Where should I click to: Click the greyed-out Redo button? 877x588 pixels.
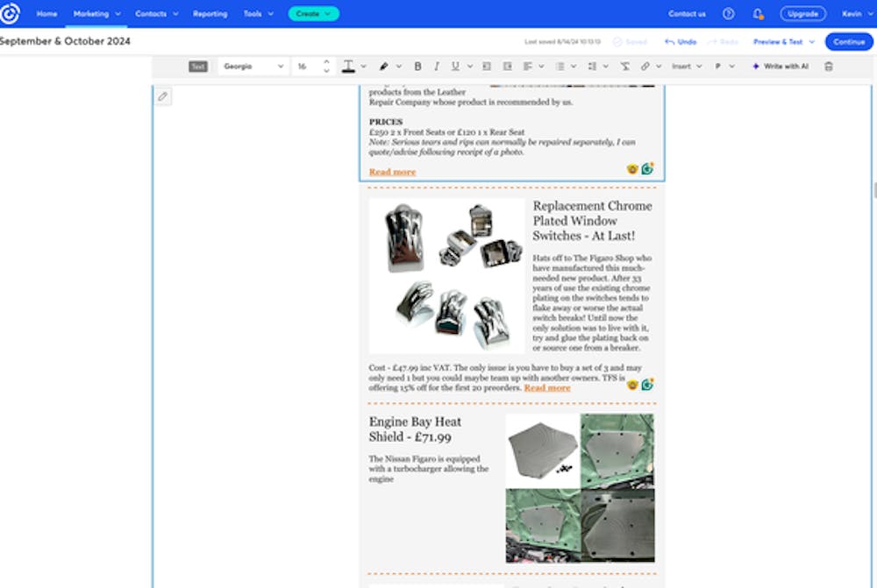click(724, 42)
